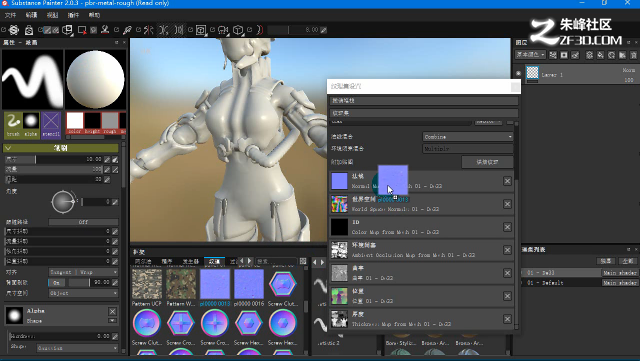Toggle the spacing Off button

[83, 222]
